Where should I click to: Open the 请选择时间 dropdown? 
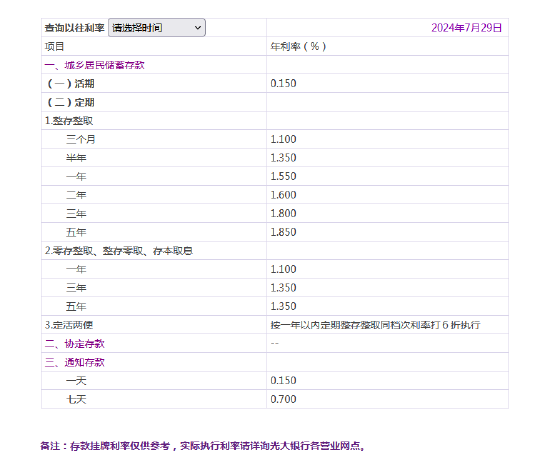pyautogui.click(x=157, y=28)
